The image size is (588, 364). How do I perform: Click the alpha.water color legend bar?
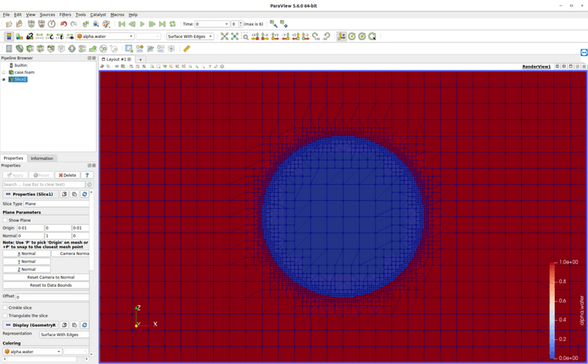coord(552,311)
